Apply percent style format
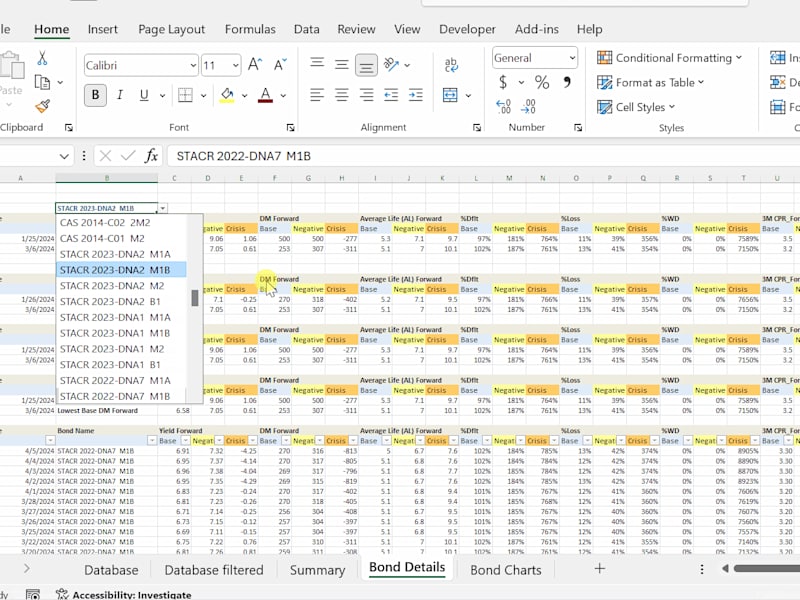Image resolution: width=800 pixels, height=600 pixels. (x=542, y=82)
